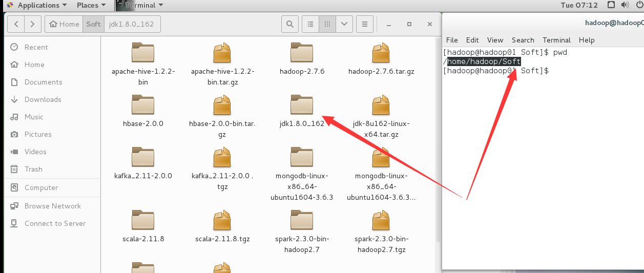Click the highlighted home/hadoop/Soft text
Image resolution: width=644 pixels, height=273 pixels.
484,61
